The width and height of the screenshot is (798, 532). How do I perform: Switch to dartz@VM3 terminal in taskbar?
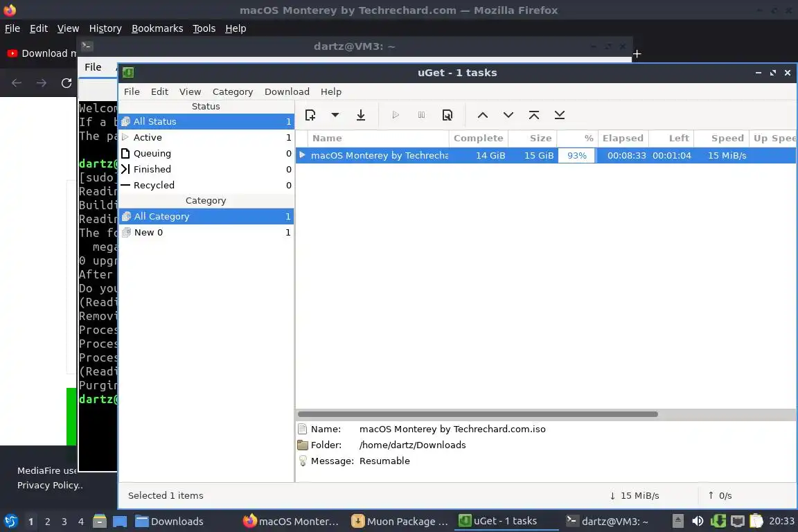[607, 522]
